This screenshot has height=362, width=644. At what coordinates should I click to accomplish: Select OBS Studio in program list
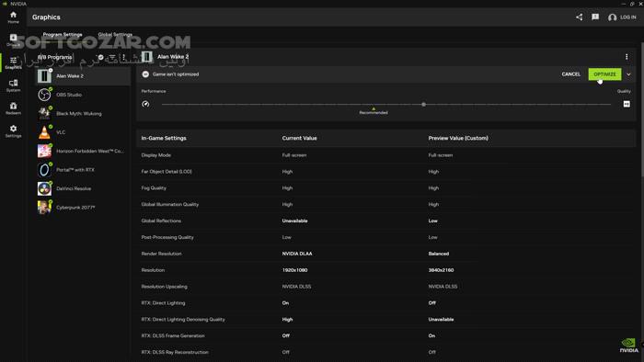(83, 95)
